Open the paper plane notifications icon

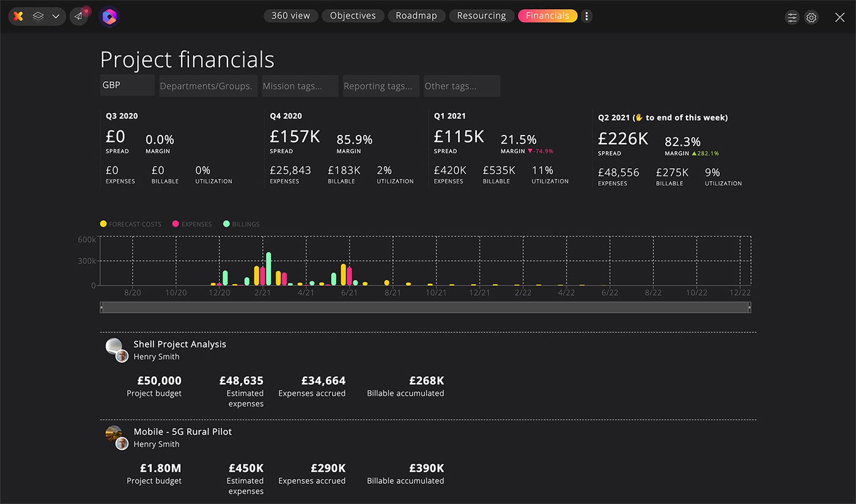(79, 16)
